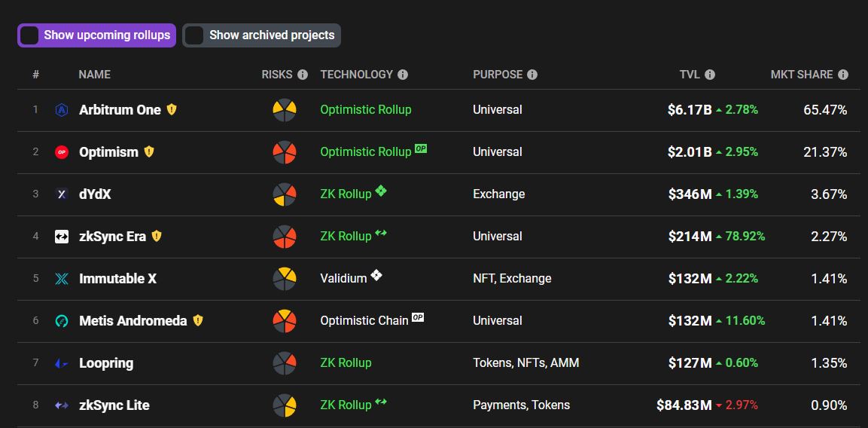The height and width of the screenshot is (428, 868).
Task: Open dYdX risk pie chart
Action: pyautogui.click(x=285, y=194)
